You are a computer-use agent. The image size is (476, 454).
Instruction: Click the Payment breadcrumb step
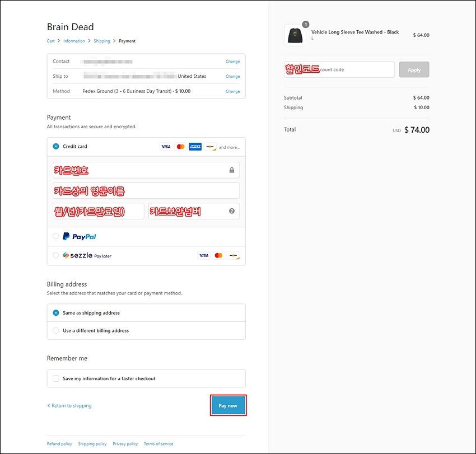point(127,41)
